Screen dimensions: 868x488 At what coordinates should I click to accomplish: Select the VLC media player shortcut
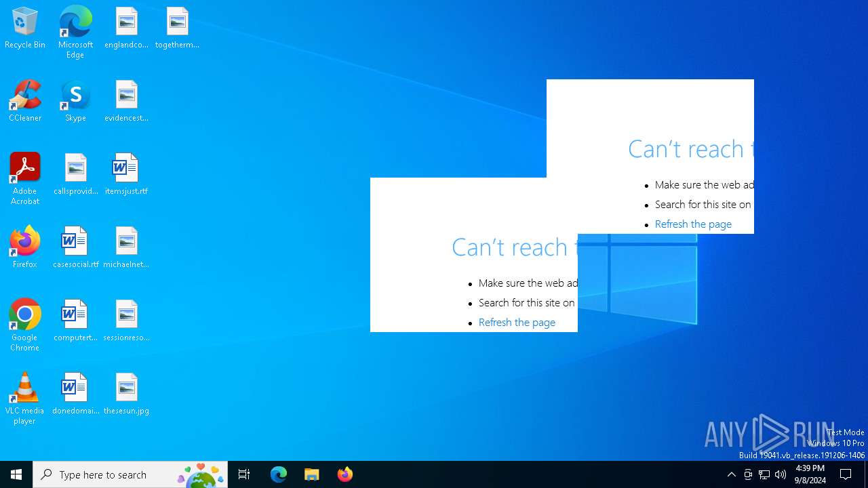pos(25,399)
